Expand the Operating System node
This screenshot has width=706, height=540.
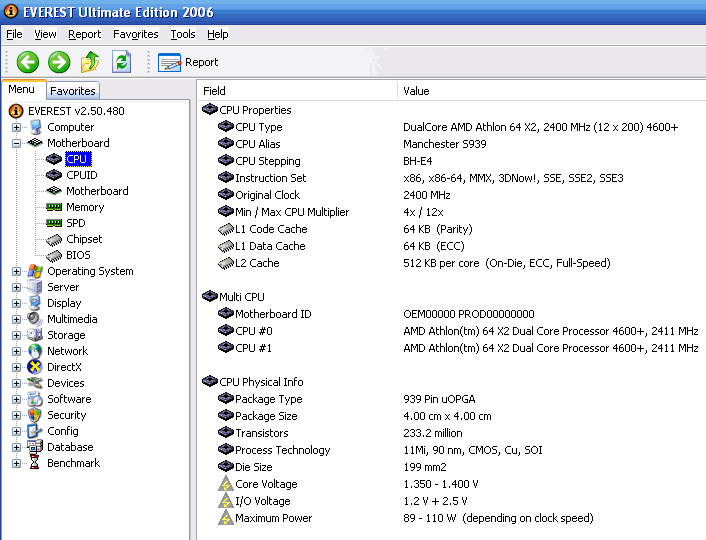[16, 271]
